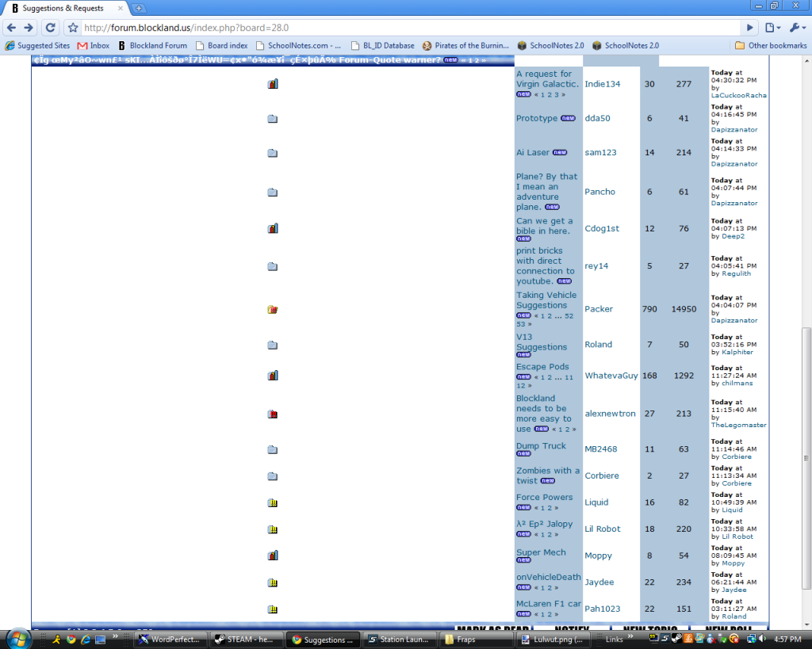Open the Escape Pods topic
812x649 pixels.
(x=542, y=366)
